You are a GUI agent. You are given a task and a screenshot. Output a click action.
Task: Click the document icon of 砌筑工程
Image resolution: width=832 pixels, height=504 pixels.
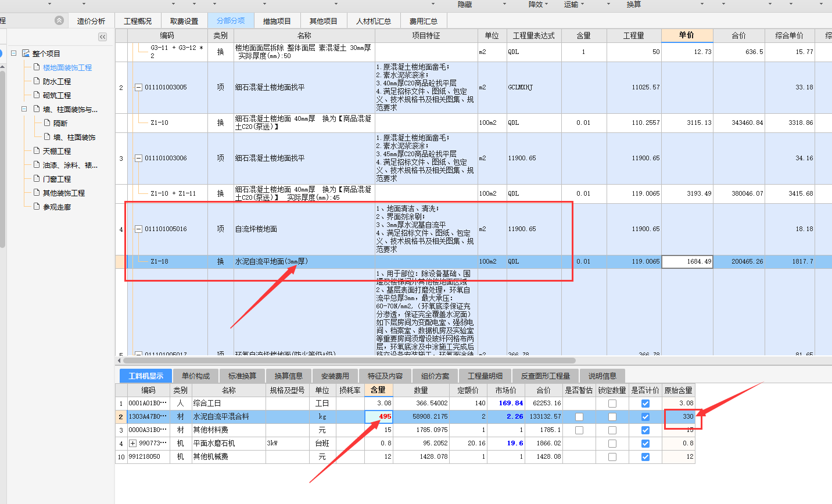click(37, 95)
